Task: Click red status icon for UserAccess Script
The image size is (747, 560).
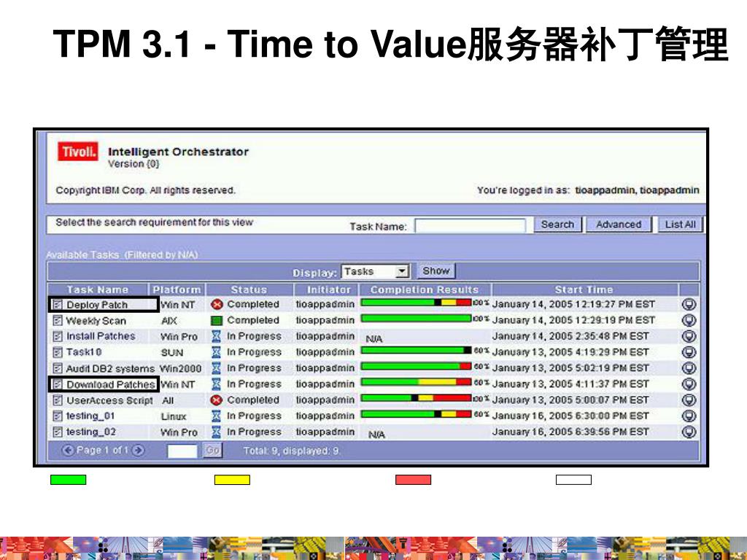Action: coord(217,400)
